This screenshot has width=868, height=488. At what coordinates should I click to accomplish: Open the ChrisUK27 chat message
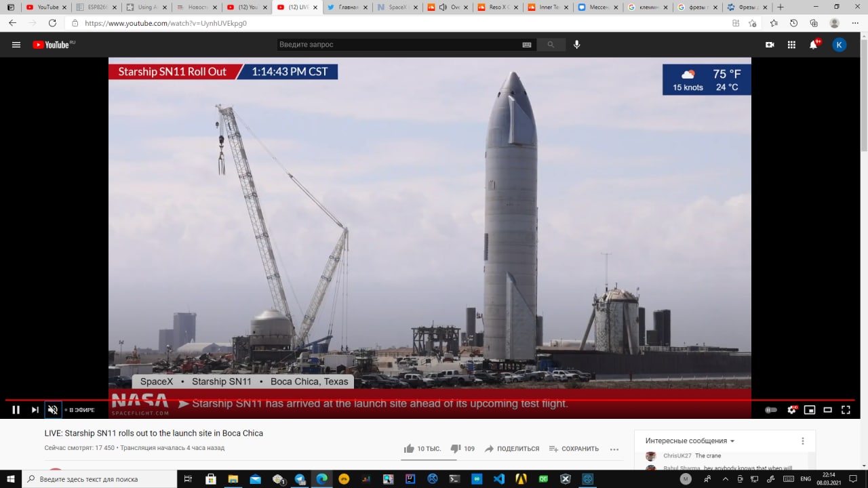pyautogui.click(x=692, y=456)
